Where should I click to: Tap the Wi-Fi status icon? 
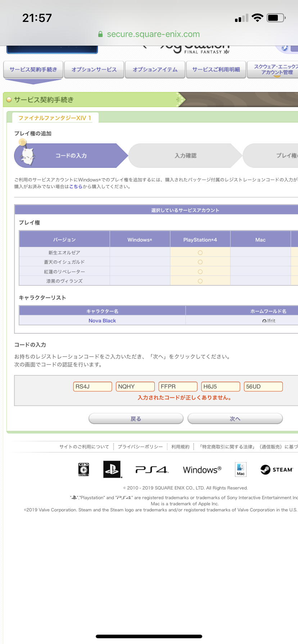pyautogui.click(x=257, y=18)
